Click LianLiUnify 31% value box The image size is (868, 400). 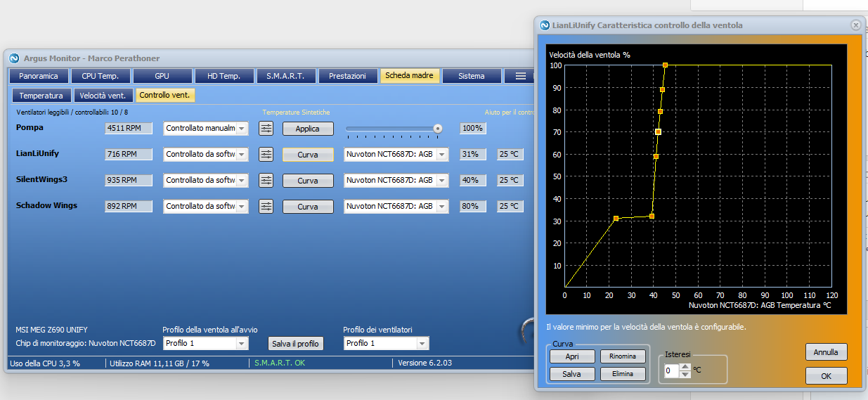[x=473, y=155]
